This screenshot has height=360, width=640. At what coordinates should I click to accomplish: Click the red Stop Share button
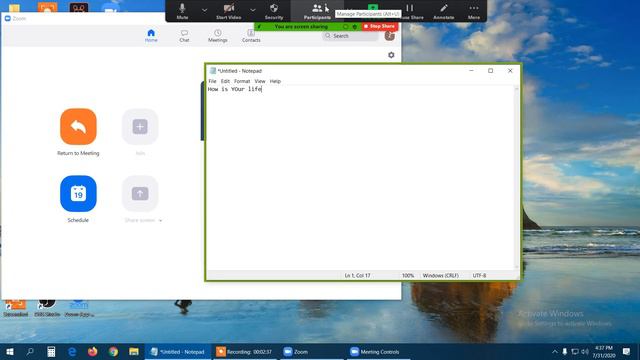pyautogui.click(x=380, y=26)
